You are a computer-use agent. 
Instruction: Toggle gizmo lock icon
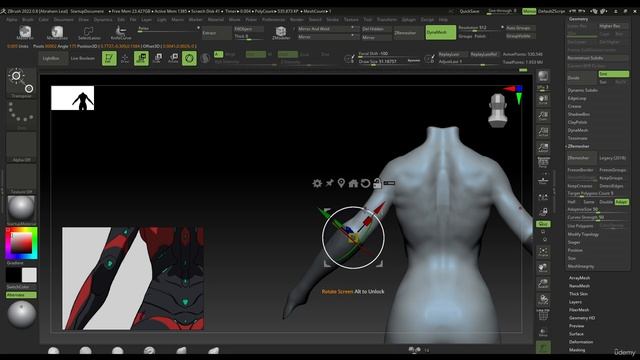(x=377, y=183)
